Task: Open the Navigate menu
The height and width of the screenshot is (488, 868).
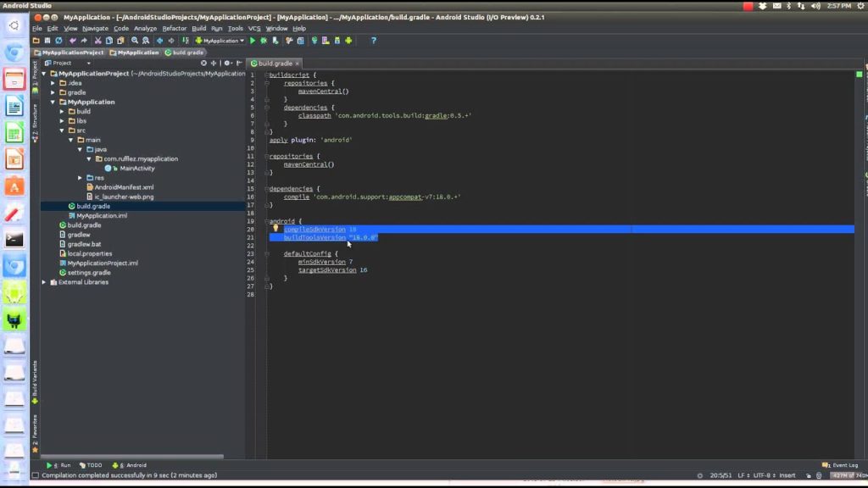Action: coord(95,28)
